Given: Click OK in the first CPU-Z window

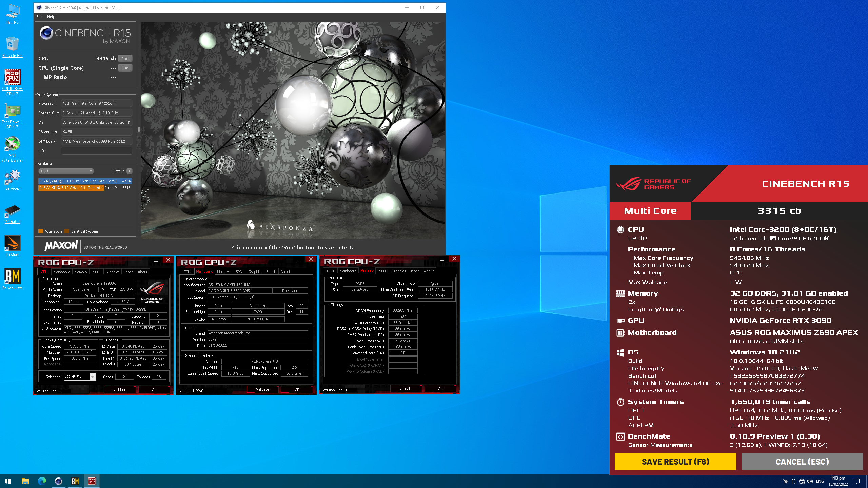Looking at the screenshot, I should tap(154, 390).
